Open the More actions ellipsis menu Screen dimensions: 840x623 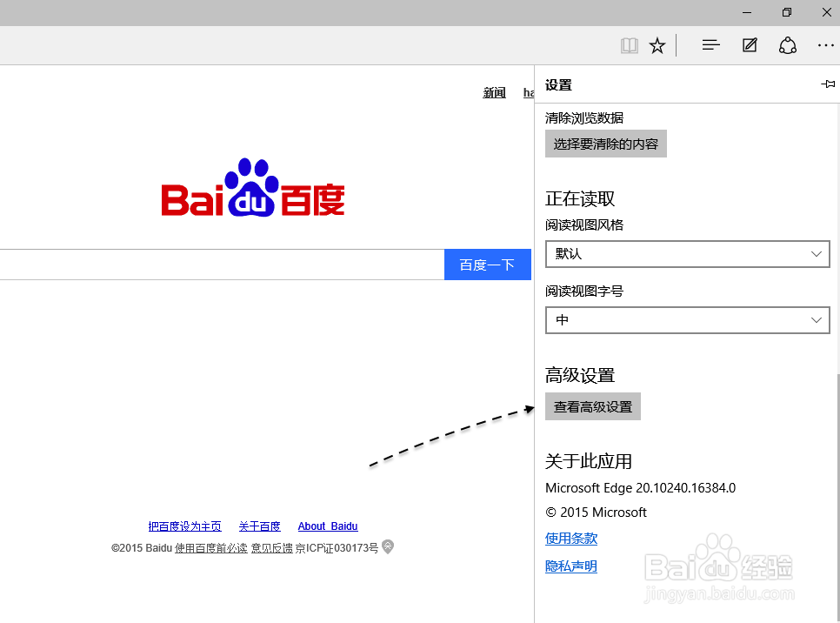(825, 45)
